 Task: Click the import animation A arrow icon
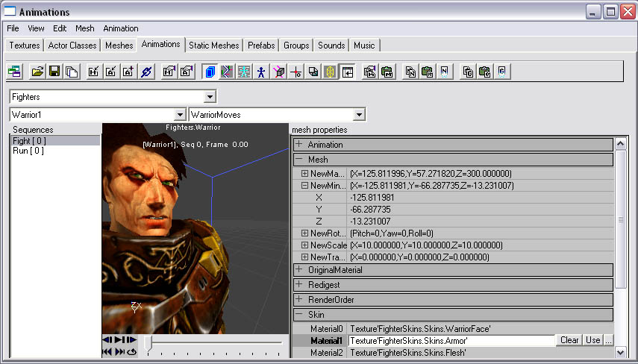coord(110,72)
